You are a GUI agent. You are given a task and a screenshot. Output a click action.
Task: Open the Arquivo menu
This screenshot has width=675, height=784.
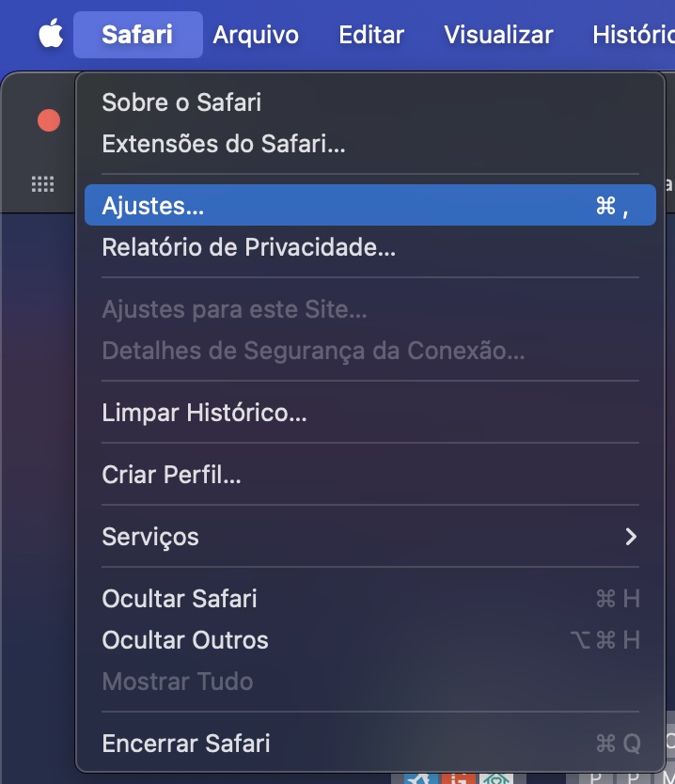[x=256, y=34]
